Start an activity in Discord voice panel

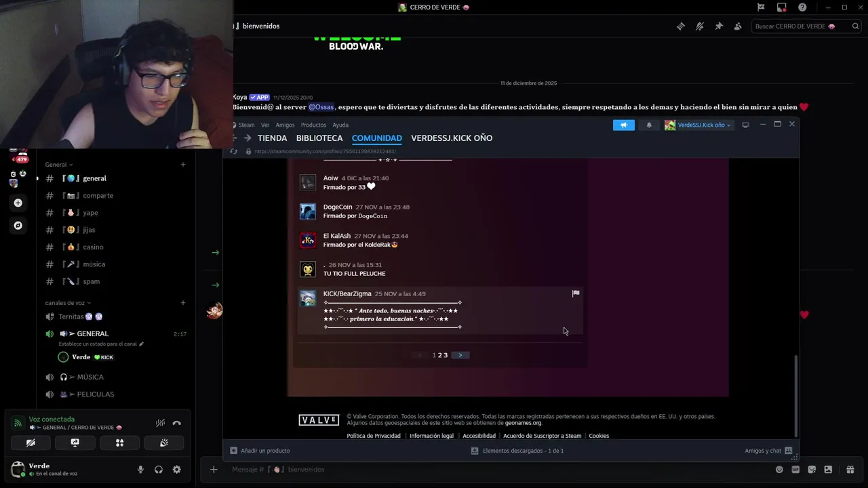point(119,443)
